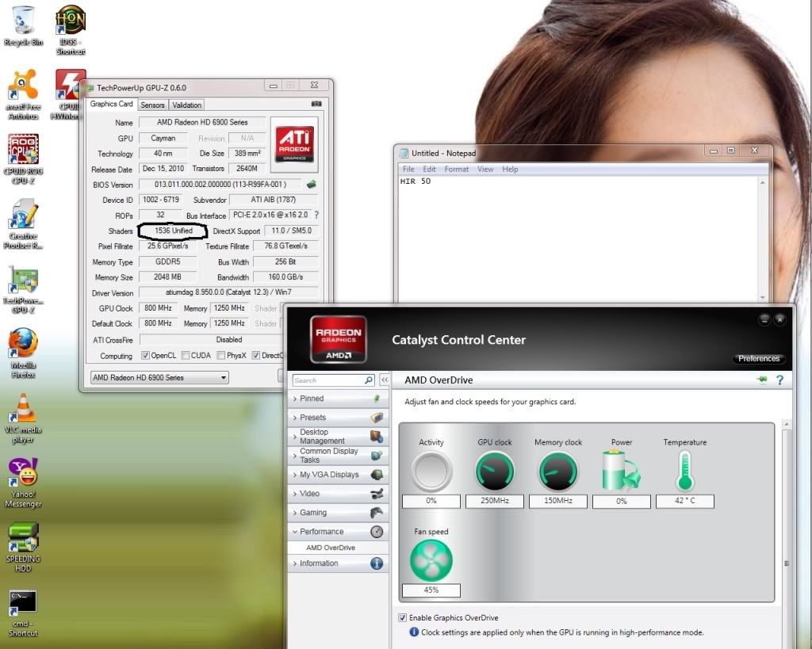Click search magnifier icon in Catalyst
This screenshot has height=649, width=812.
point(369,380)
